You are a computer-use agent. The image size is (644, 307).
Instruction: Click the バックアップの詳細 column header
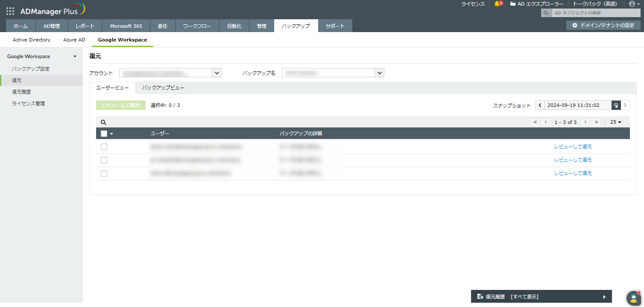[x=301, y=134]
